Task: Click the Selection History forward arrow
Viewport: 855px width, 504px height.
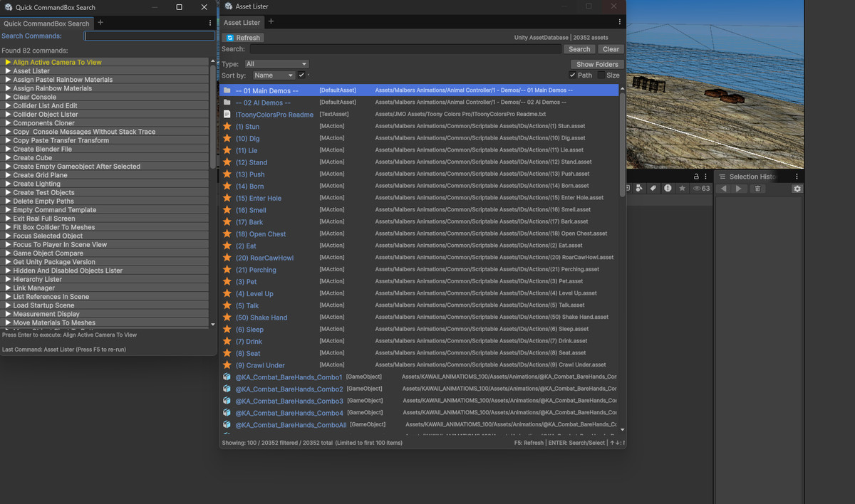Action: pos(739,189)
